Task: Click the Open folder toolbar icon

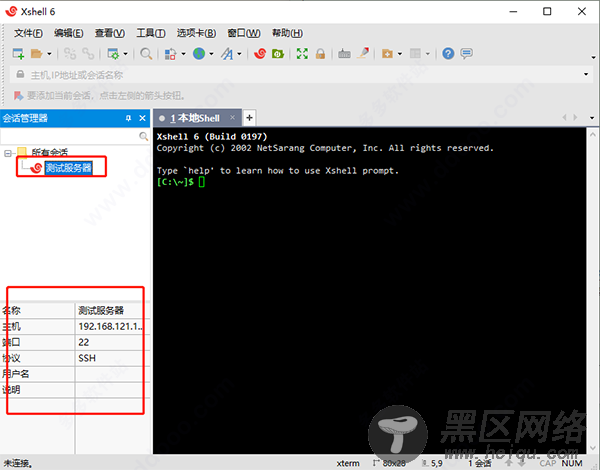Action: [36, 54]
